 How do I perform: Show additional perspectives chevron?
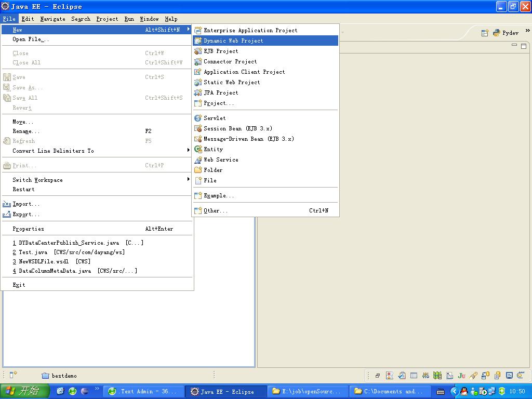tap(527, 31)
